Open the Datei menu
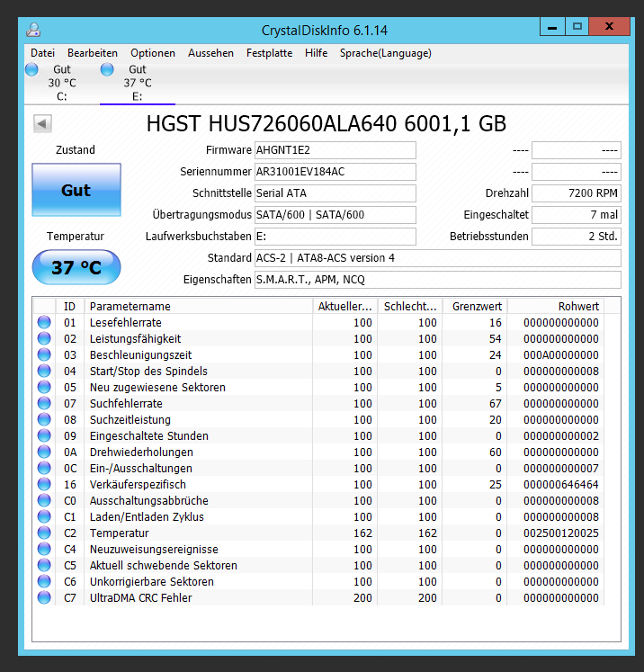Viewport: 644px width, 672px height. pyautogui.click(x=43, y=53)
